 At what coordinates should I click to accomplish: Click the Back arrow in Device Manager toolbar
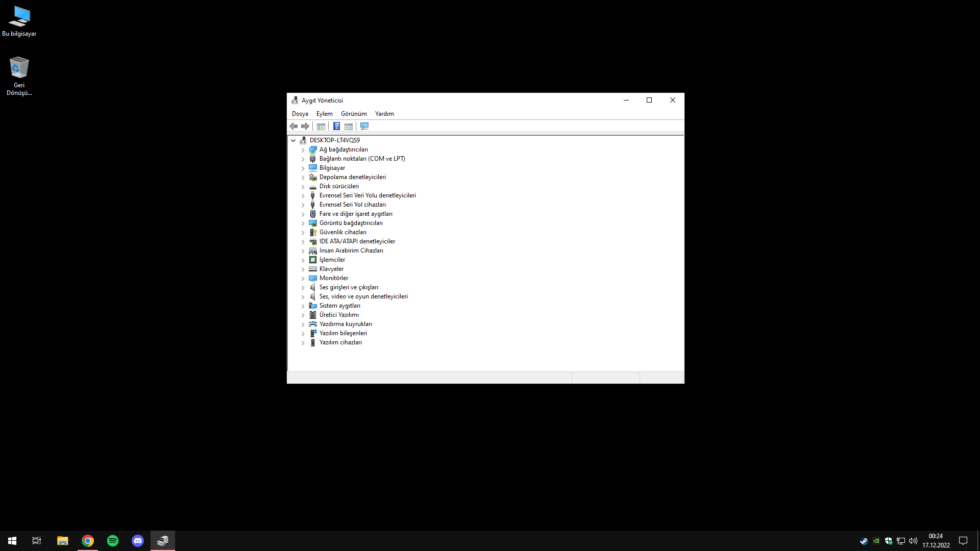point(293,126)
